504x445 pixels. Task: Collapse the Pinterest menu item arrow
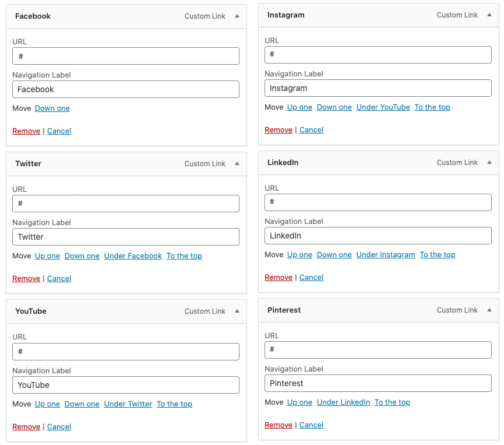(489, 310)
